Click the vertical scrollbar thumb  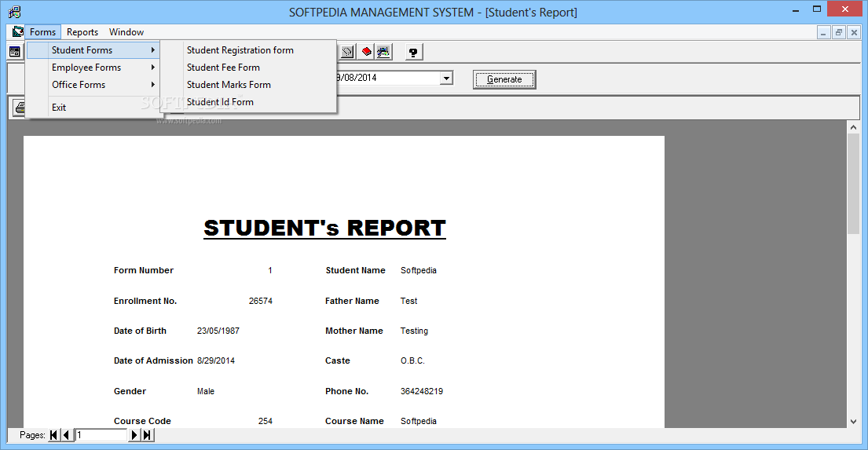(853, 183)
